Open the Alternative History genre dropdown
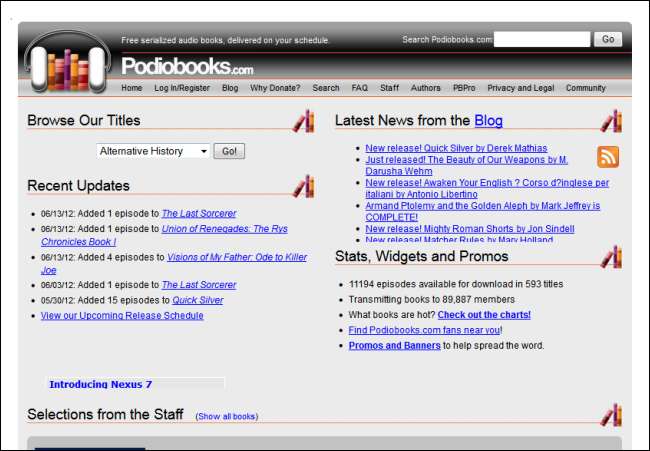The width and height of the screenshot is (650, 451). click(153, 151)
